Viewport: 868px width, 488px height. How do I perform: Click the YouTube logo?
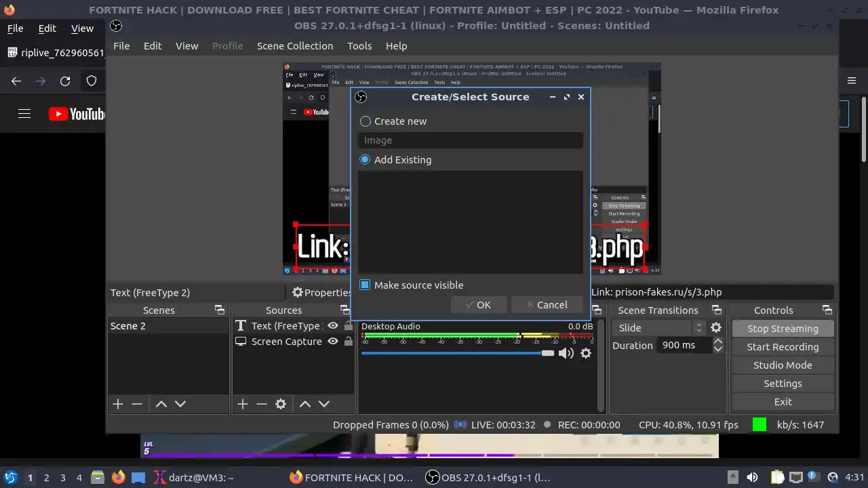77,114
